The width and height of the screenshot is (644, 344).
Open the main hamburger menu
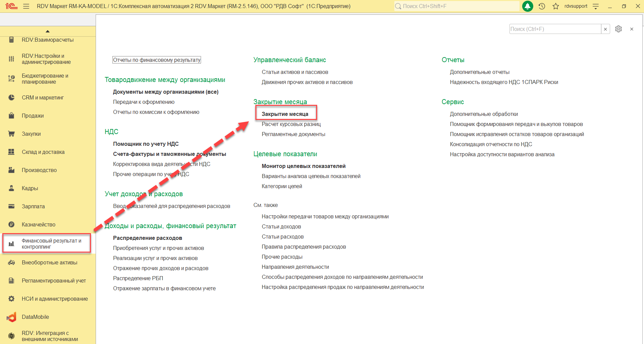[x=26, y=6]
